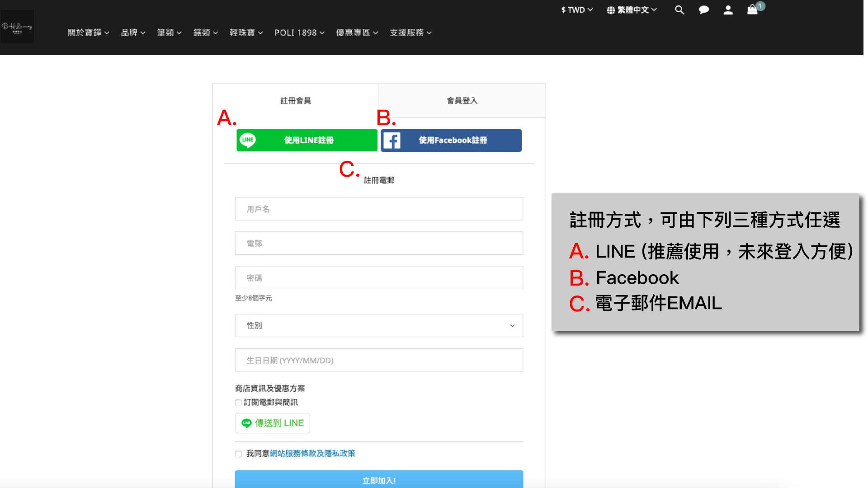Click the 傳送到 LINE button
The image size is (868, 488).
coord(273,423)
